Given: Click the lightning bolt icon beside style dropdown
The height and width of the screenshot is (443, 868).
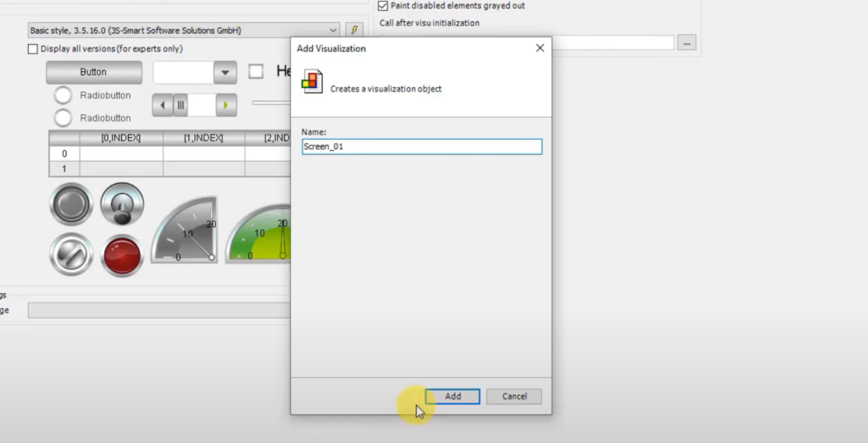Looking at the screenshot, I should click(355, 30).
